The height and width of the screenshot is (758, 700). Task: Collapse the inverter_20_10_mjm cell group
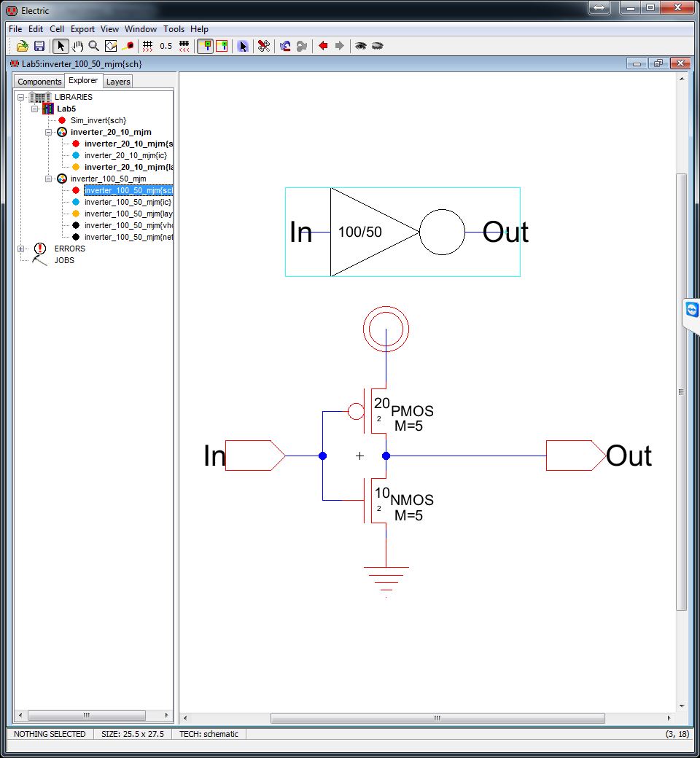point(48,132)
